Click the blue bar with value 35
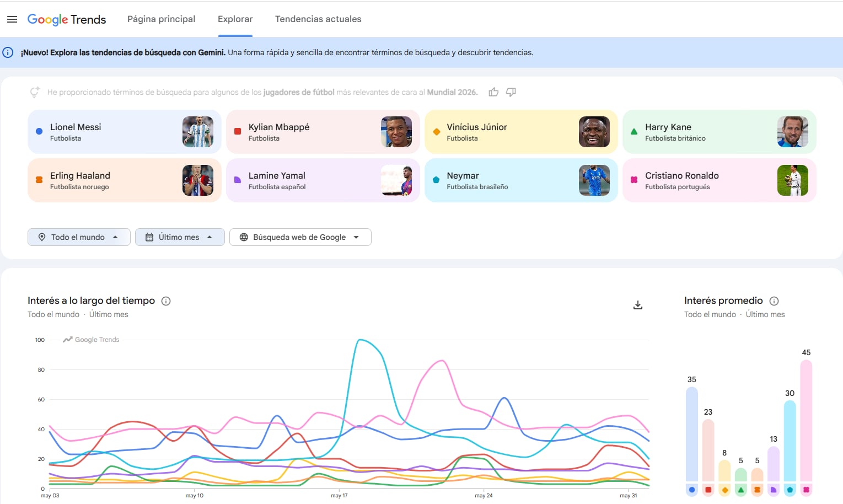Image resolution: width=843 pixels, height=504 pixels. click(692, 434)
